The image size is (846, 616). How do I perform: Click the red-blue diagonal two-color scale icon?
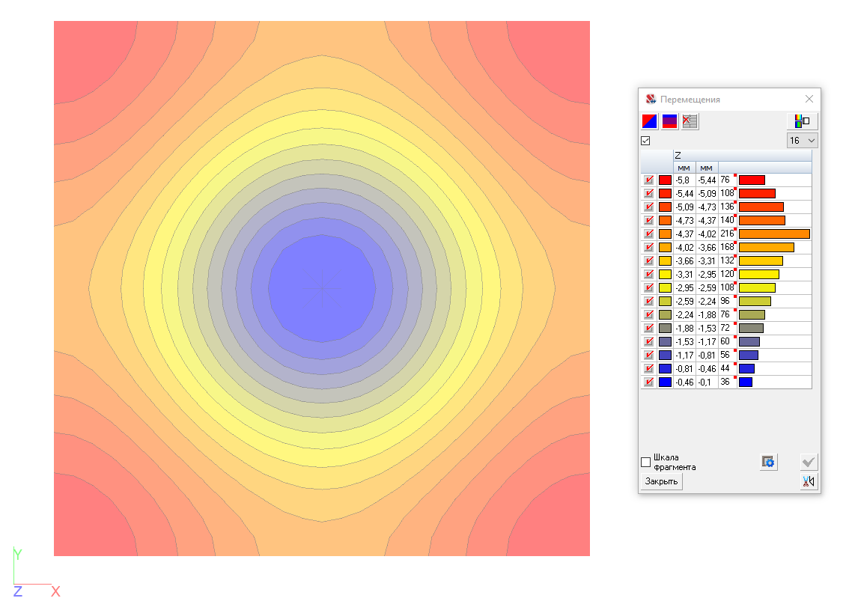(x=650, y=121)
